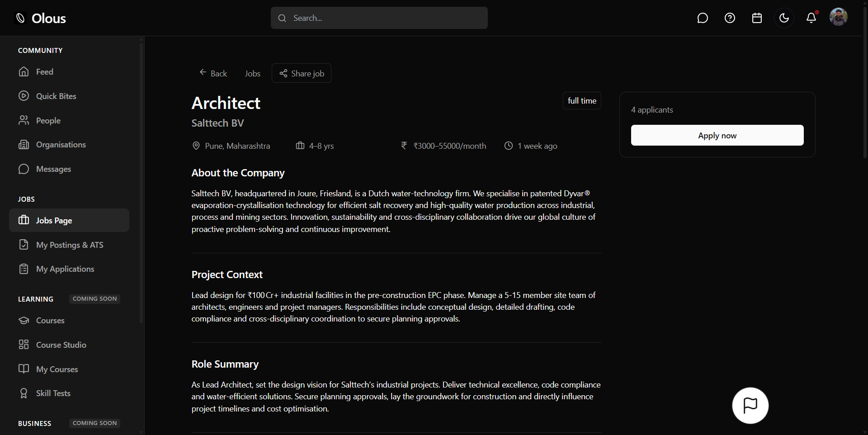Toggle dark mode moon icon
868x435 pixels.
point(784,18)
